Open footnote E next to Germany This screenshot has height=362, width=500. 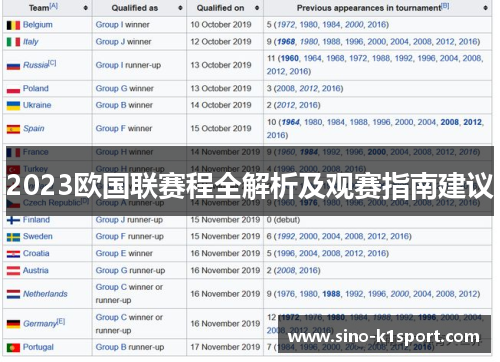click(61, 321)
